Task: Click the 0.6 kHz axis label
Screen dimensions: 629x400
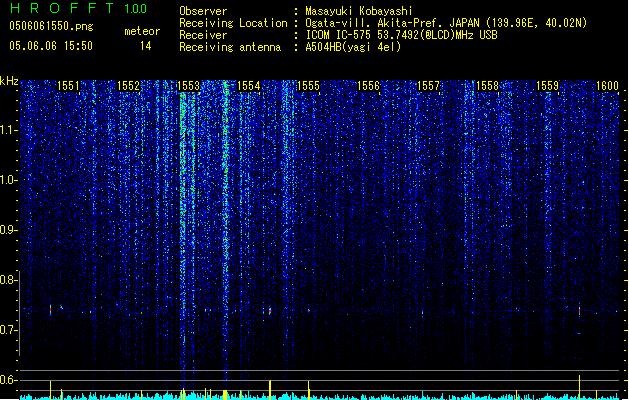Action: pyautogui.click(x=9, y=380)
